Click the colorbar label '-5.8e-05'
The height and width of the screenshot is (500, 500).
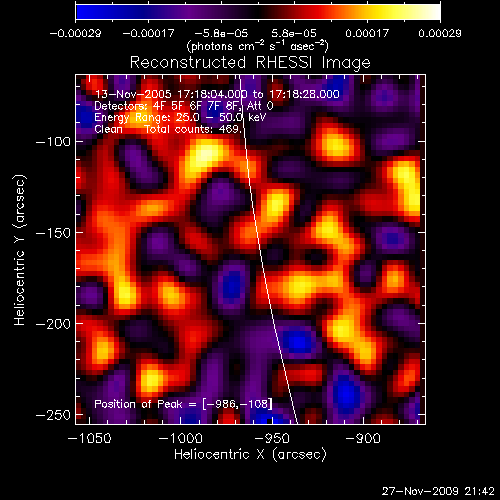tap(221, 33)
